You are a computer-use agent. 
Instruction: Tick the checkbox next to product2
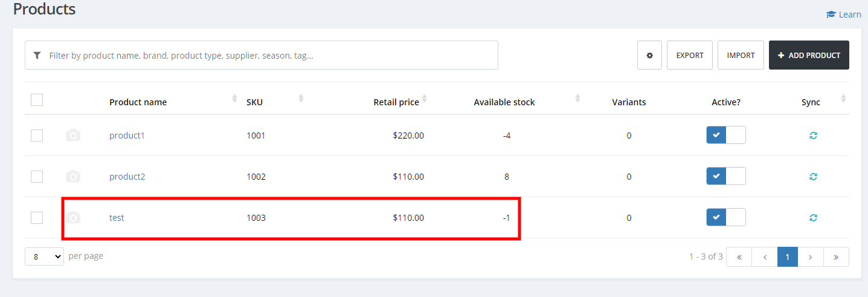tap(37, 177)
